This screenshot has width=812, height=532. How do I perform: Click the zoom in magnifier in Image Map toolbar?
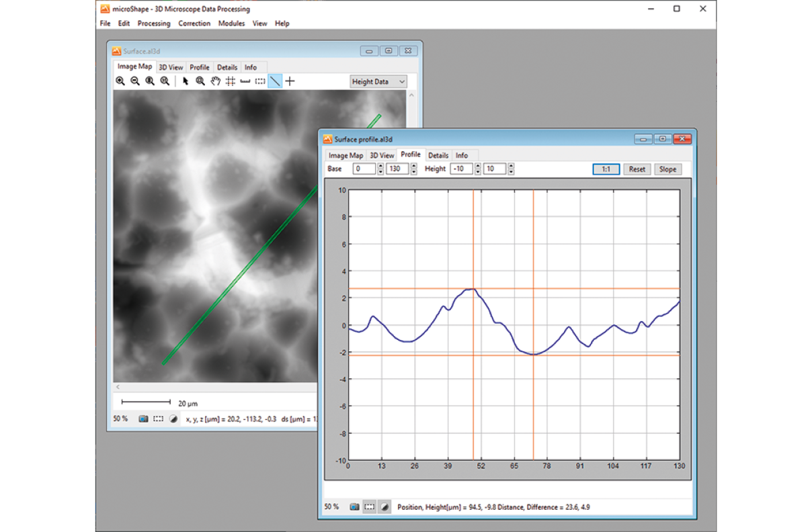pos(120,81)
